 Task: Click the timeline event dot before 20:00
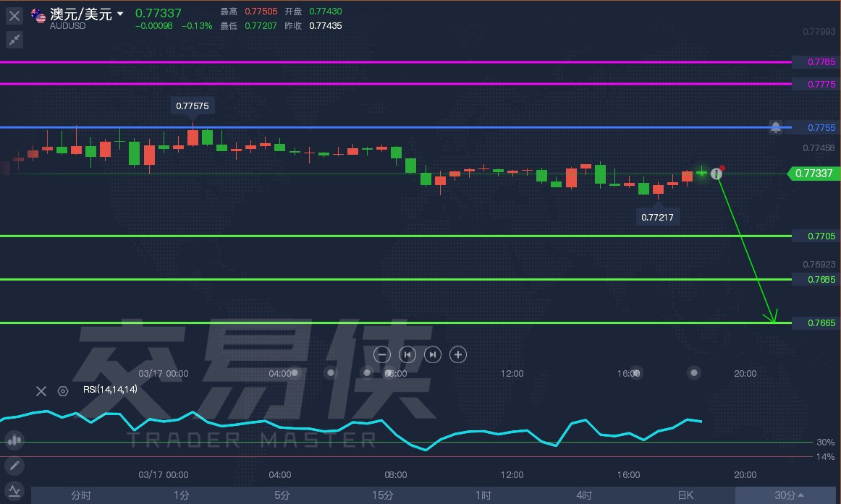coord(694,373)
